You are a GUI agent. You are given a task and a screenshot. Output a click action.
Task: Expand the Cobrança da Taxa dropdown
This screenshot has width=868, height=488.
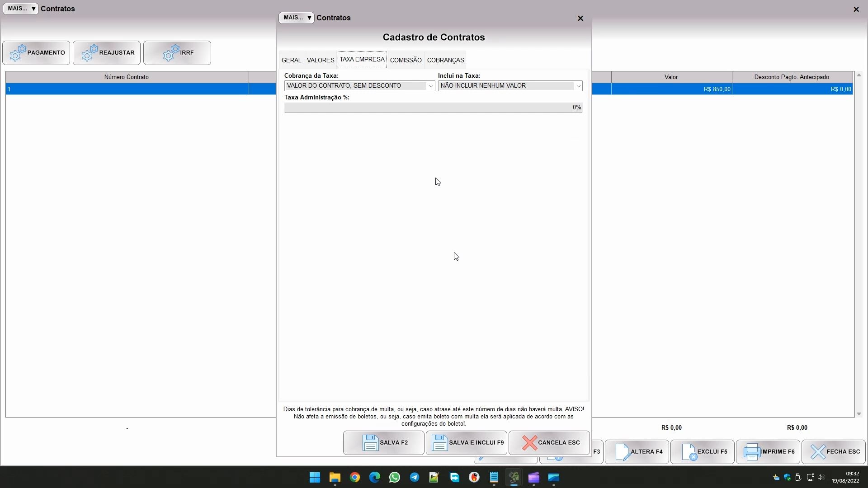click(x=431, y=86)
